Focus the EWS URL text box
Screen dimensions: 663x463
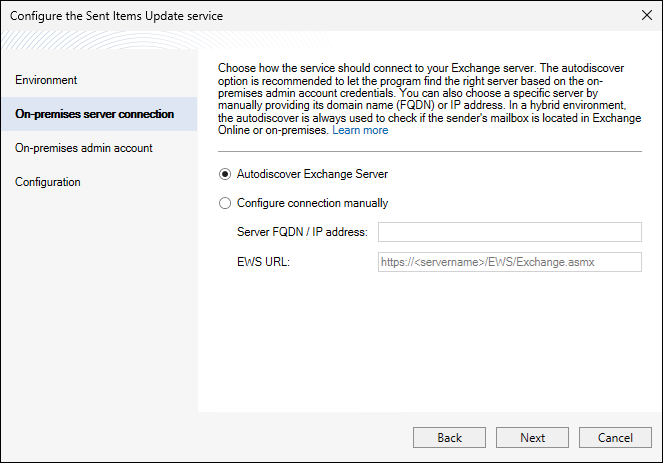pos(508,262)
